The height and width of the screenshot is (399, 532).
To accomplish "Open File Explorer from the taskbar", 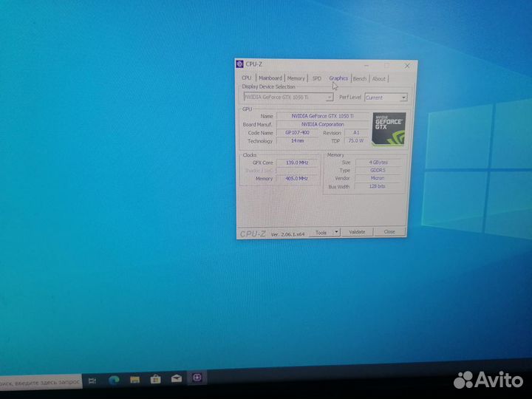I will point(134,380).
